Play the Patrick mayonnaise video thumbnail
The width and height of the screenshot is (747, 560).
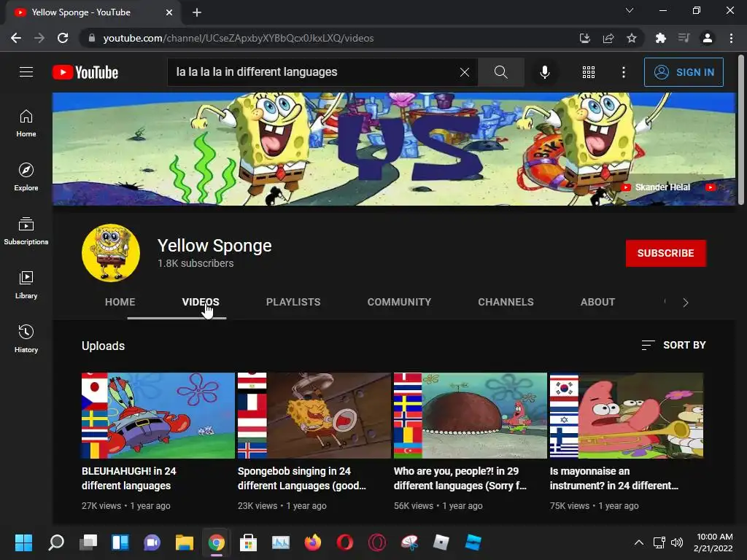(627, 415)
